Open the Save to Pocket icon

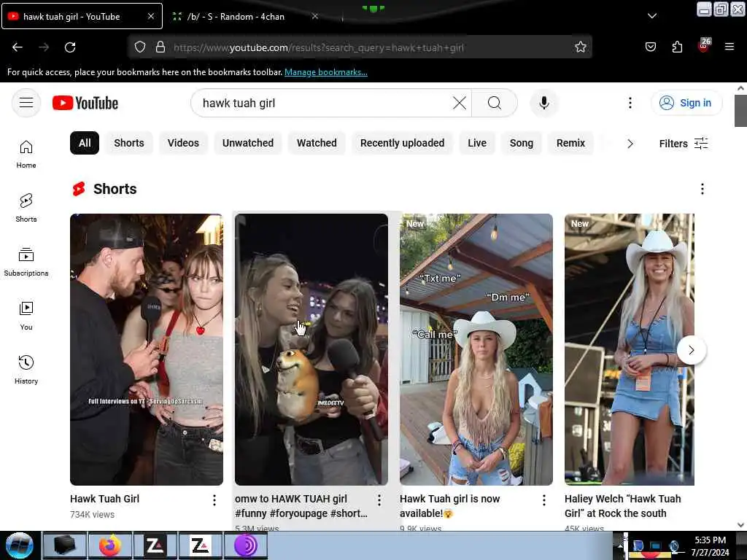(x=650, y=47)
